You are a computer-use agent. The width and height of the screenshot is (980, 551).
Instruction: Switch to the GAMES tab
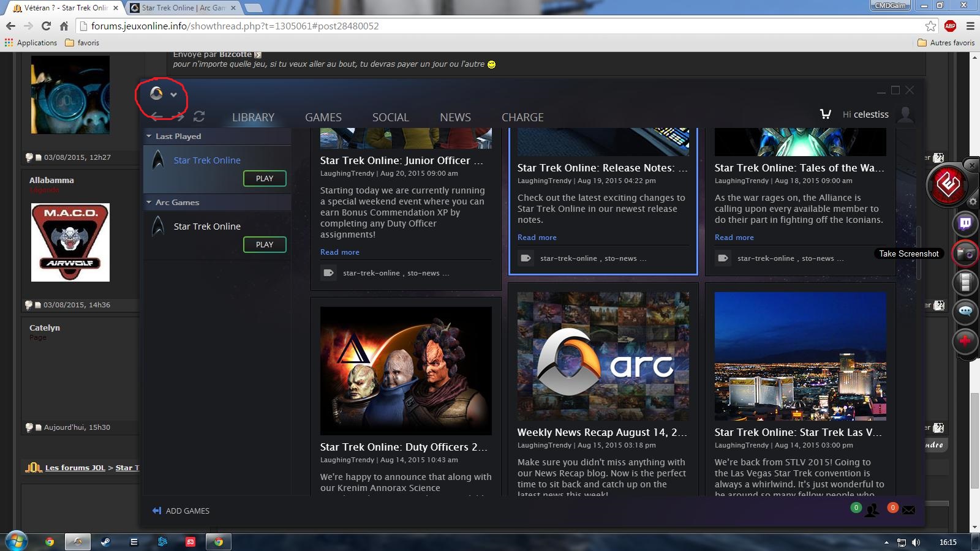point(323,117)
